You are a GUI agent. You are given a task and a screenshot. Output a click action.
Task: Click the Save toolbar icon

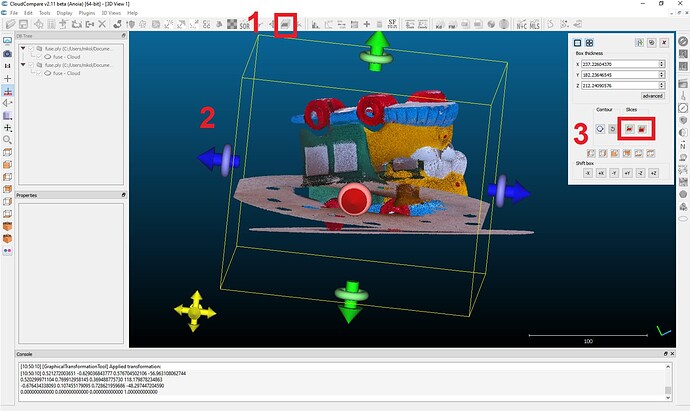click(23, 24)
